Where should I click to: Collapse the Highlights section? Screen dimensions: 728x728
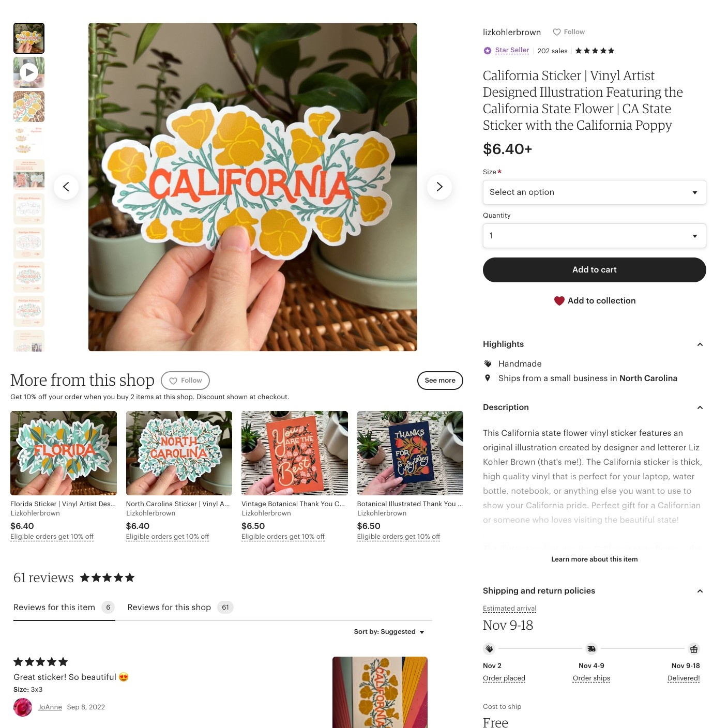pos(700,344)
